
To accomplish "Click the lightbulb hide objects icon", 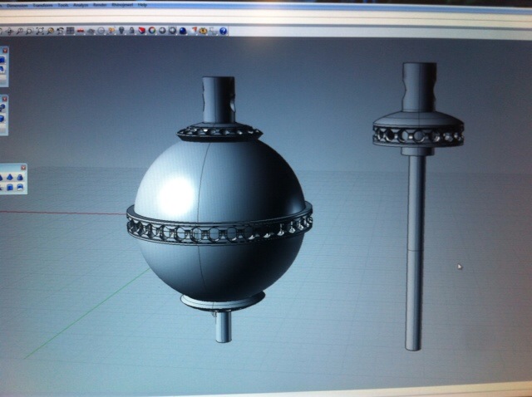I will pyautogui.click(x=121, y=31).
